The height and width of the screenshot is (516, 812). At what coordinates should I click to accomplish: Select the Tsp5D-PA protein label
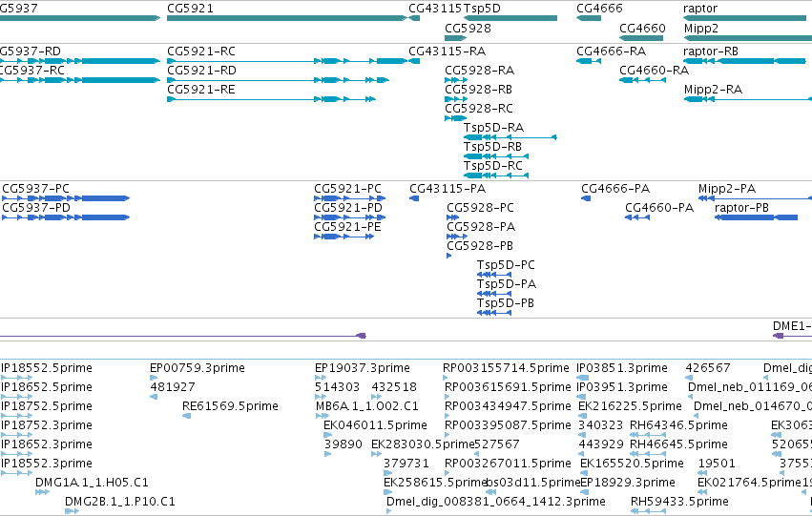(507, 284)
